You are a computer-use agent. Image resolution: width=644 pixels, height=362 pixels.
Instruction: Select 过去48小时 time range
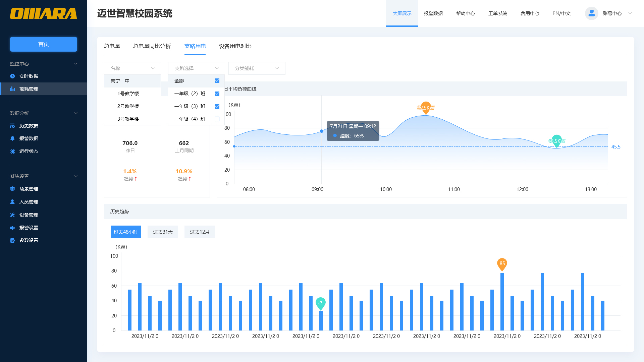pos(126,232)
